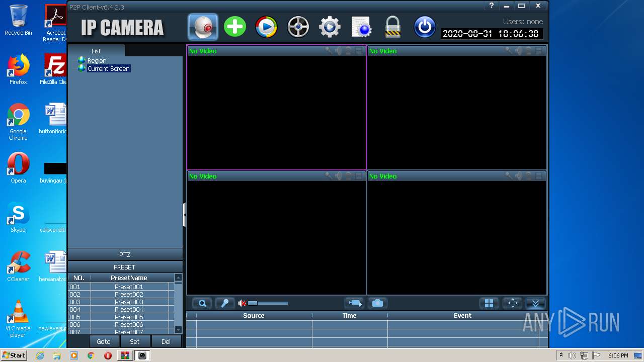Open Acrobat Reader desktop shortcut

click(56, 23)
